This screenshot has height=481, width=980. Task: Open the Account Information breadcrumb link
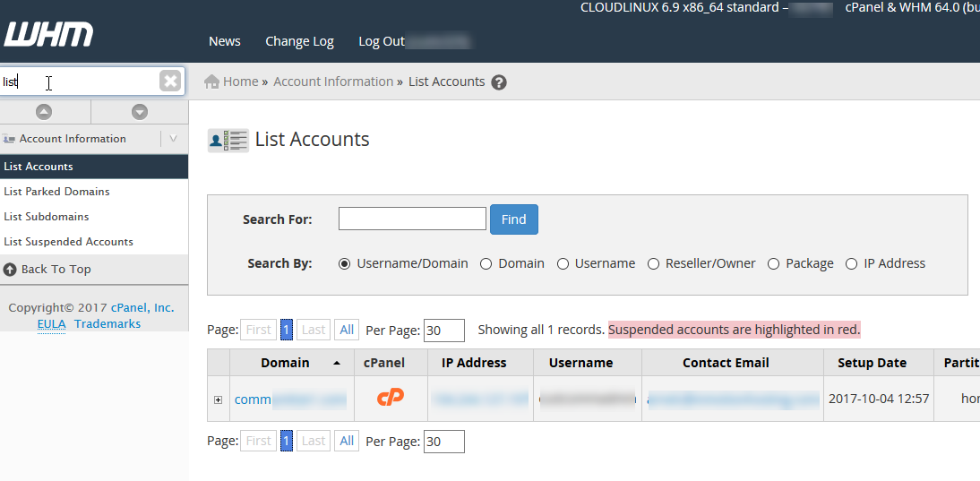[x=333, y=82]
